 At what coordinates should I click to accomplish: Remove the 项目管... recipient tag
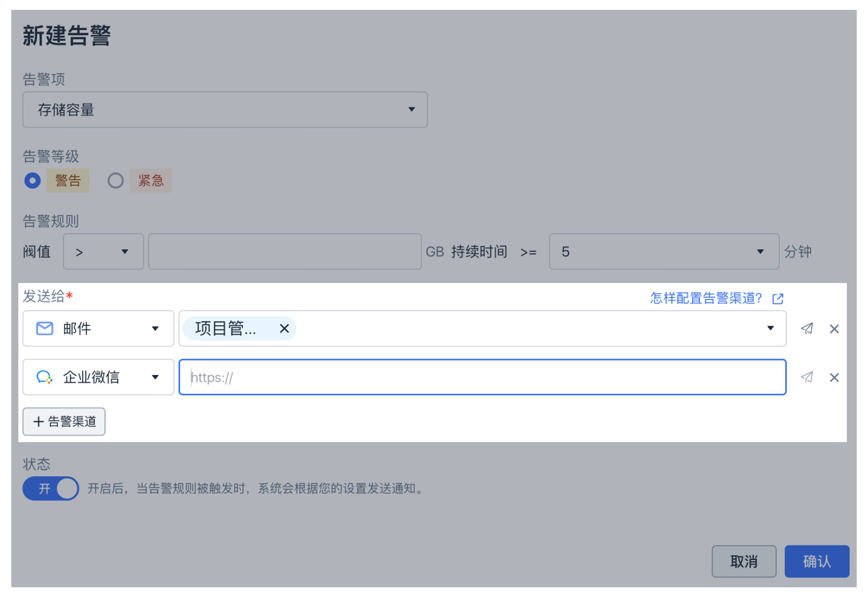tap(284, 329)
